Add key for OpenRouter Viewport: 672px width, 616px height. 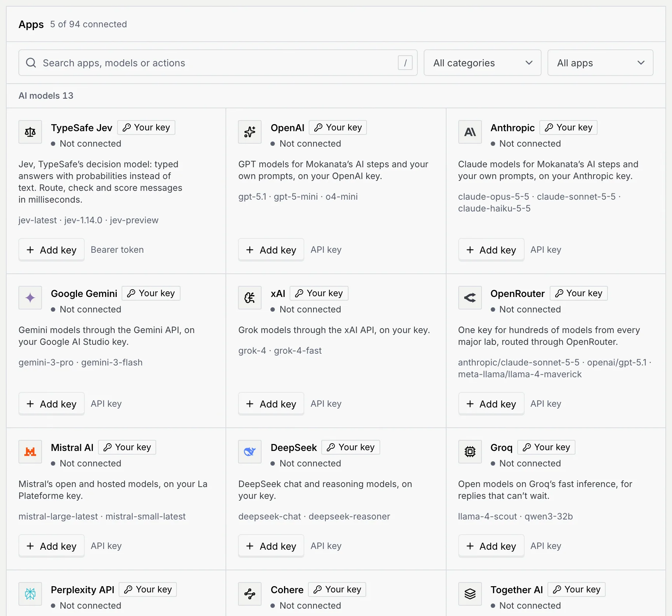coord(491,404)
